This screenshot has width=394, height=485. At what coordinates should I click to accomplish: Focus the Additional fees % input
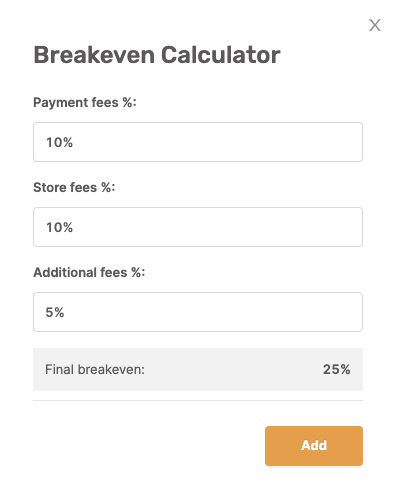(x=198, y=312)
